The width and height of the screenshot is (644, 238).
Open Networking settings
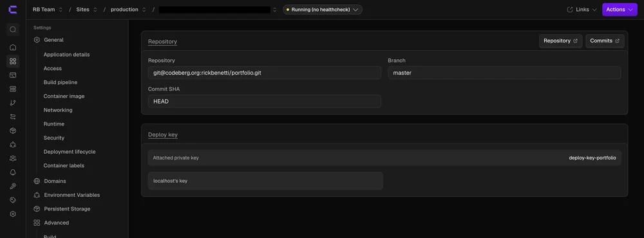(58, 110)
